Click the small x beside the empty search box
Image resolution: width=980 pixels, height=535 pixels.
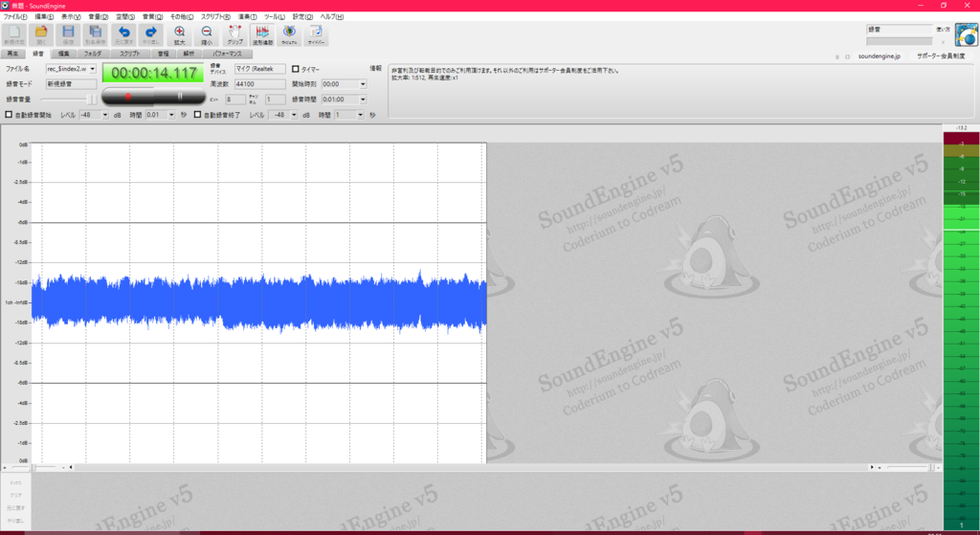[943, 42]
